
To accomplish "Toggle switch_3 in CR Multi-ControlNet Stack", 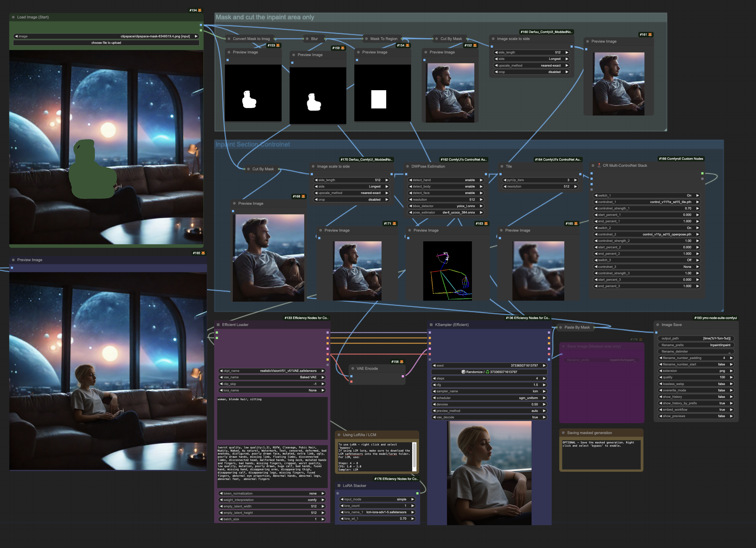I will [x=646, y=260].
